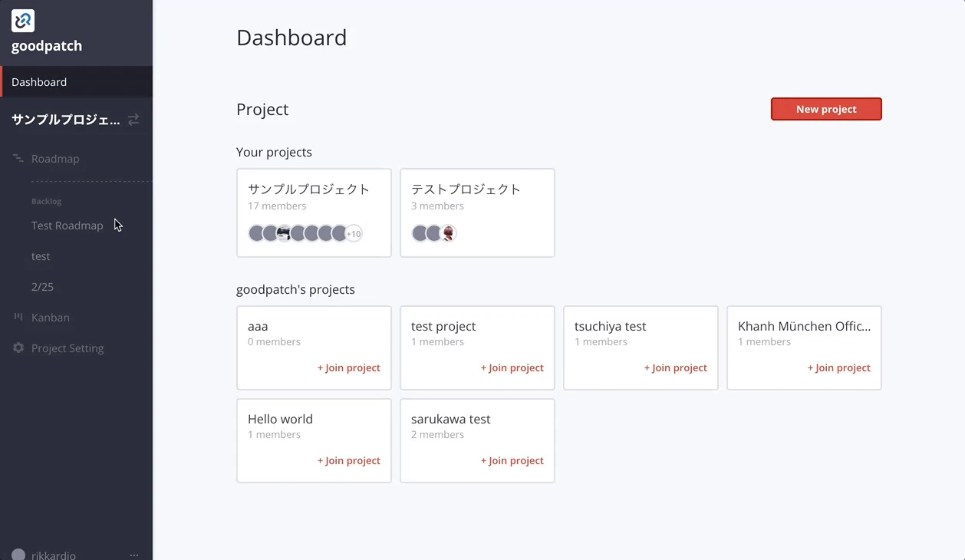Click the "Backlog" label in sidebar
965x560 pixels.
click(x=46, y=201)
